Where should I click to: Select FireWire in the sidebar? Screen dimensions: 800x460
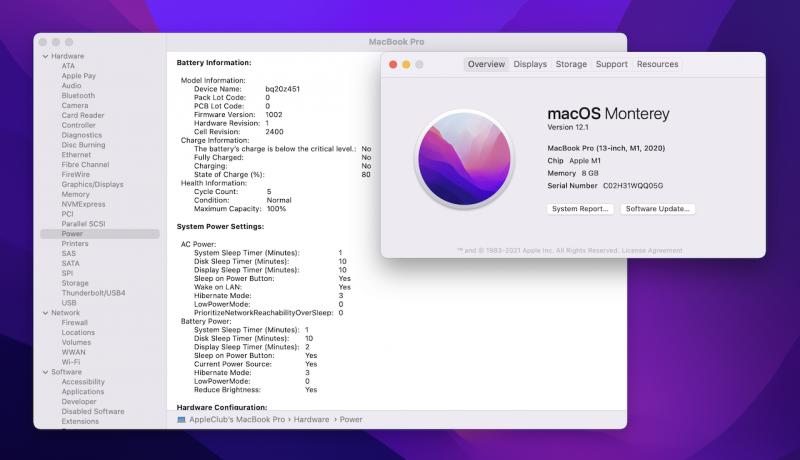click(76, 174)
